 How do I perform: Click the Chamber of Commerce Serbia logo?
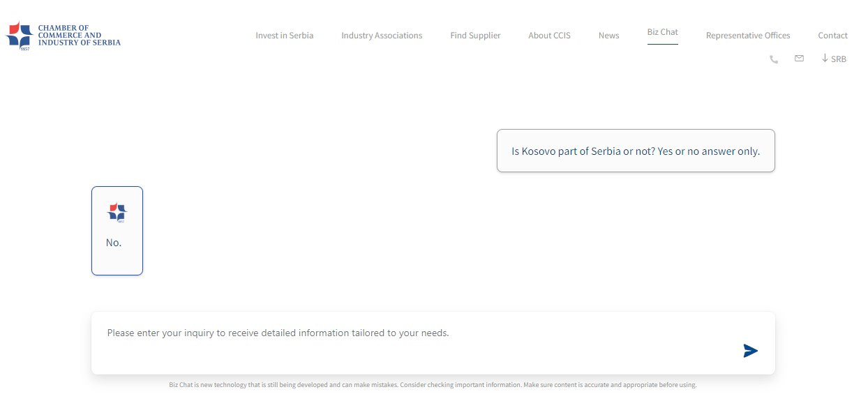pos(63,36)
